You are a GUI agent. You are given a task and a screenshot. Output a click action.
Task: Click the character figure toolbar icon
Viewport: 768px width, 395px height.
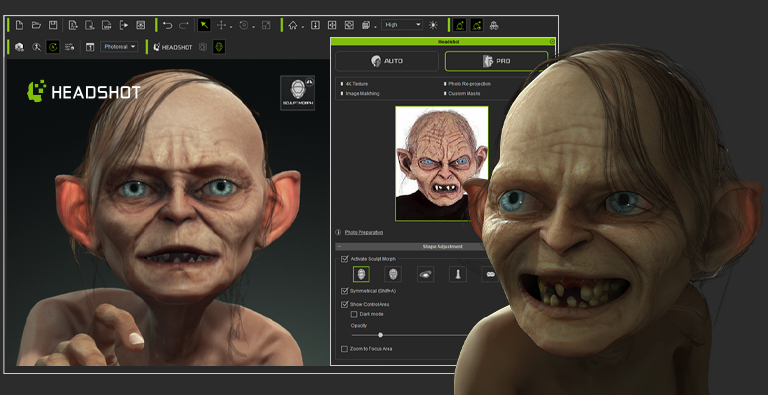click(36, 47)
